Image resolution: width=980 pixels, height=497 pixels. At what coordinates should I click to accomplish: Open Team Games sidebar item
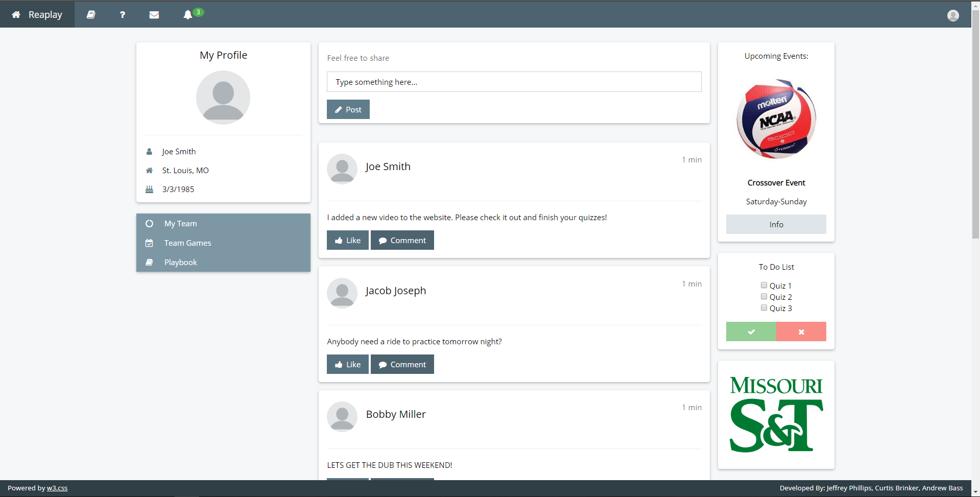tap(223, 243)
